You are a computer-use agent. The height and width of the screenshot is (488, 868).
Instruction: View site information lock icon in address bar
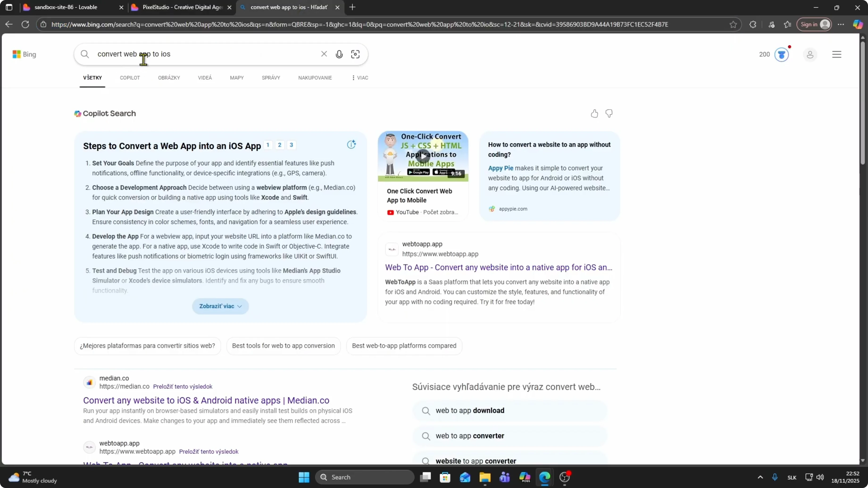pos(43,25)
